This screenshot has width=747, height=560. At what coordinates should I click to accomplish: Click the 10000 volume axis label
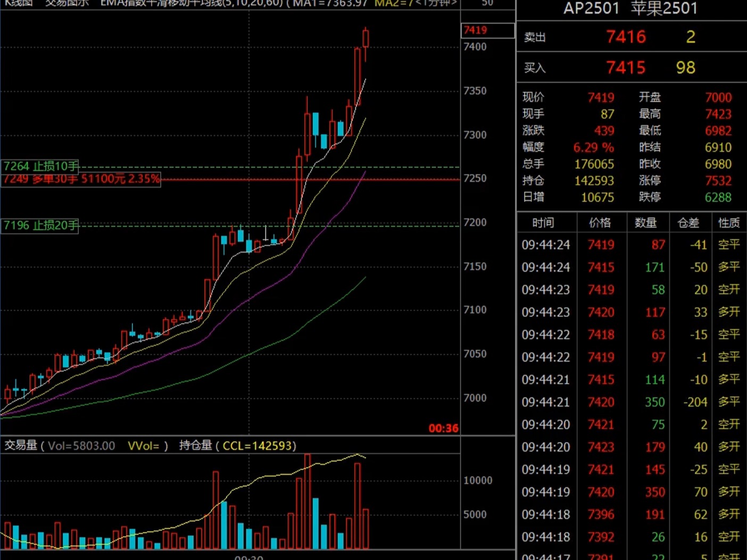tap(478, 480)
